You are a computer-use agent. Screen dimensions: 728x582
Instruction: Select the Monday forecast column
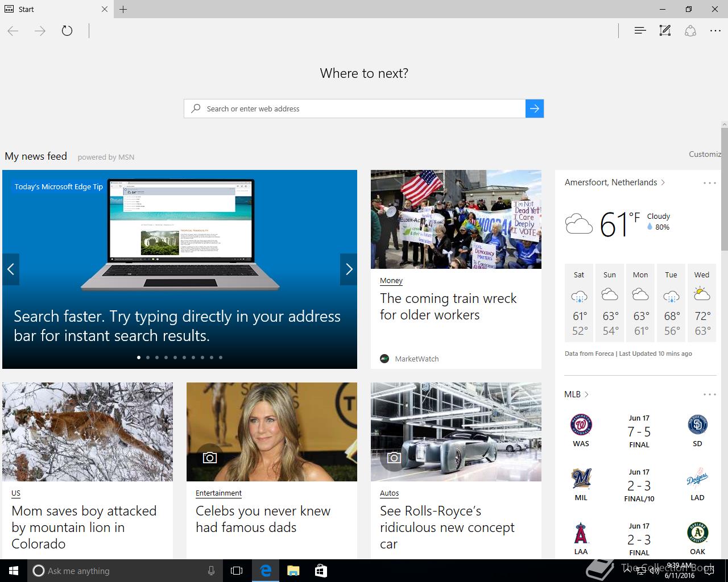640,302
